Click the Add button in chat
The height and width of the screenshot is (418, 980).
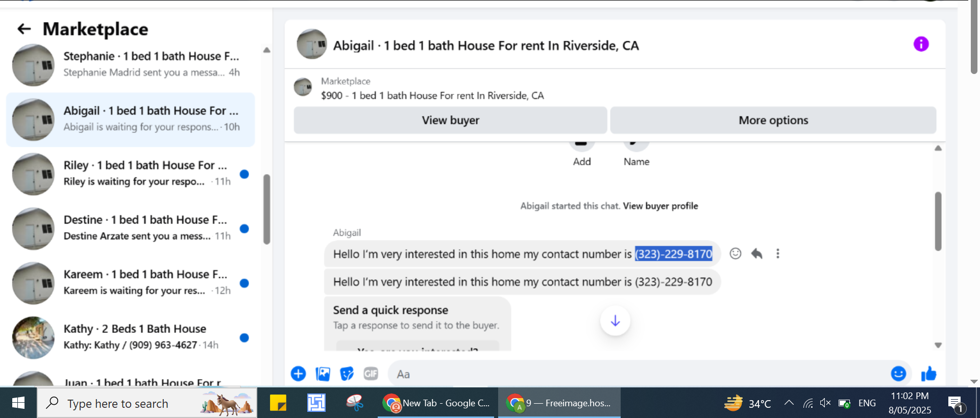point(582,153)
